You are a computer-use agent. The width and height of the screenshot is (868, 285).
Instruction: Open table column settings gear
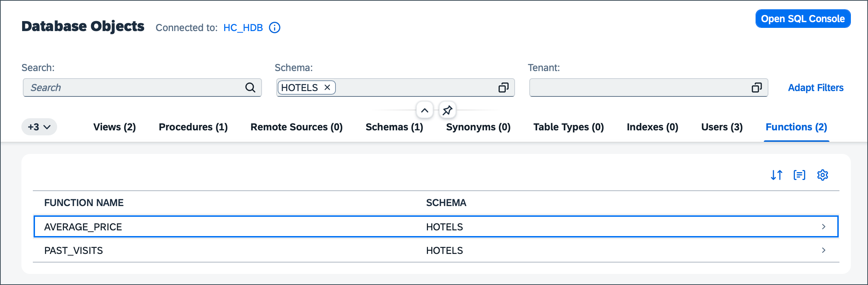822,175
